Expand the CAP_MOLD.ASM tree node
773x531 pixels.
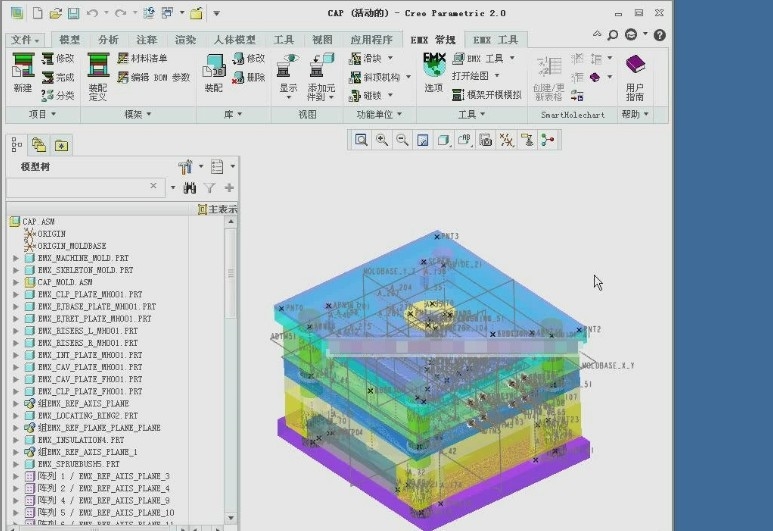click(16, 282)
